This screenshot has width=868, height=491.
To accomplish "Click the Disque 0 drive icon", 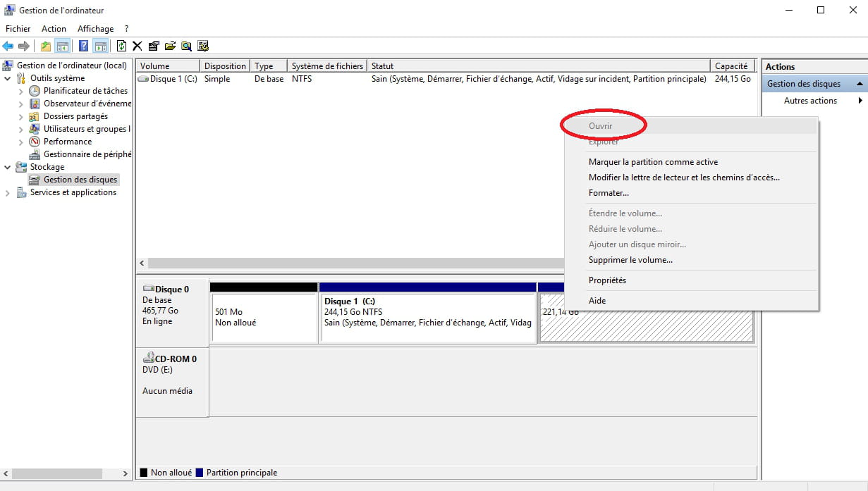I will tap(148, 289).
